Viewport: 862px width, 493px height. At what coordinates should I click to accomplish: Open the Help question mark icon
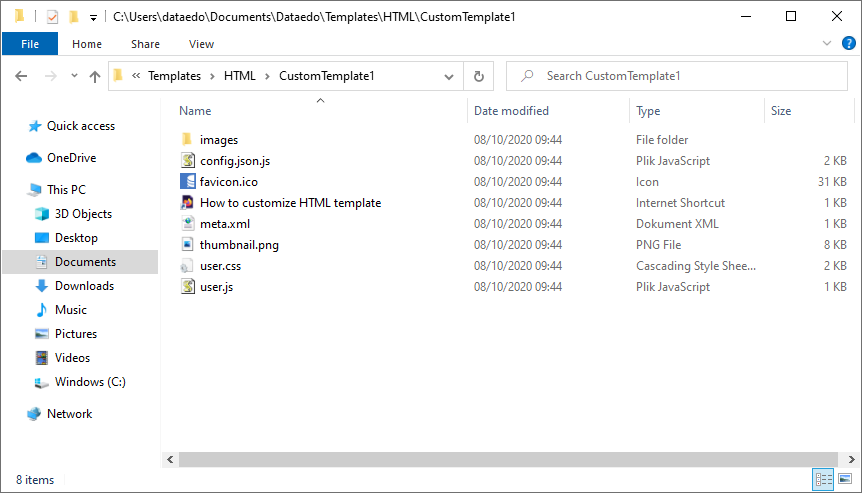click(847, 44)
